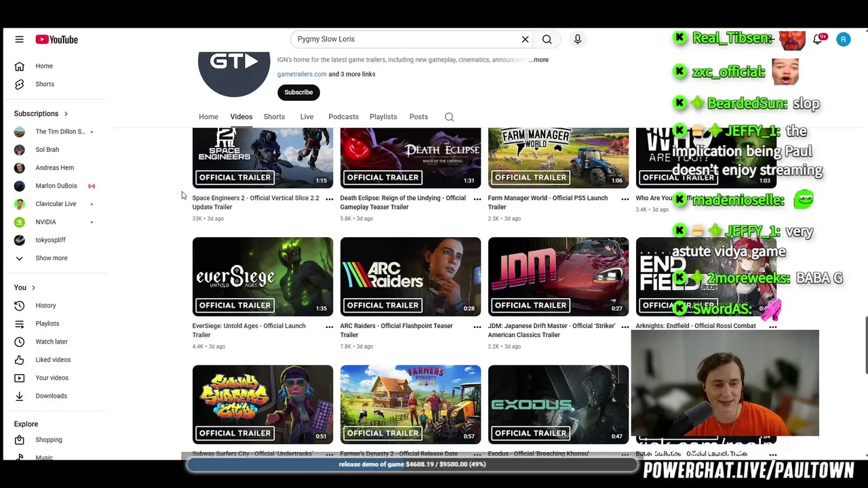Click the game demo donation progress bar

click(x=412, y=464)
